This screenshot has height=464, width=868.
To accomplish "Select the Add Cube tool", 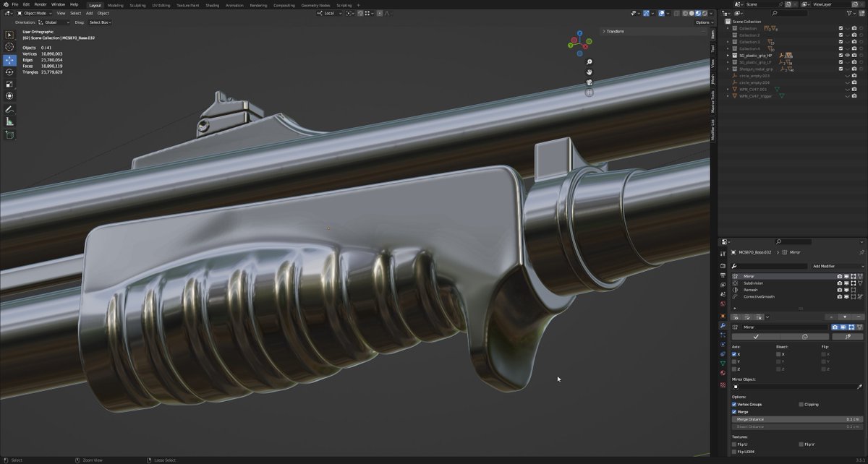I will pyautogui.click(x=9, y=134).
